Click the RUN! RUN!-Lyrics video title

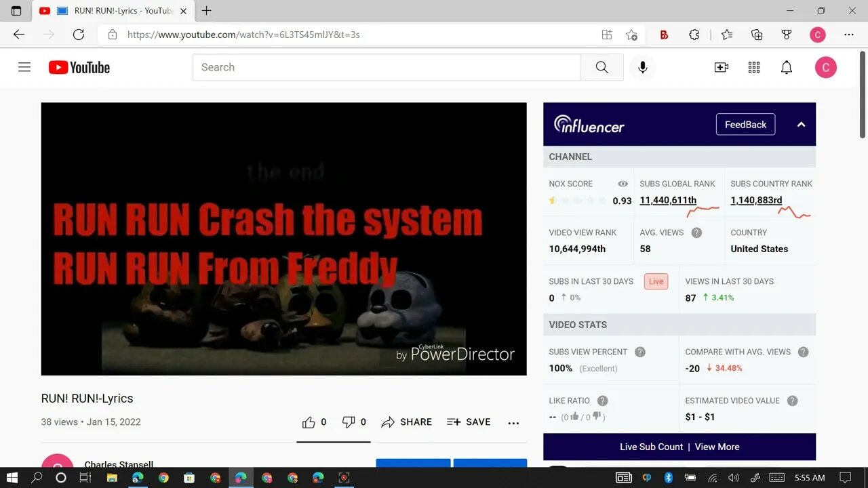coord(87,399)
